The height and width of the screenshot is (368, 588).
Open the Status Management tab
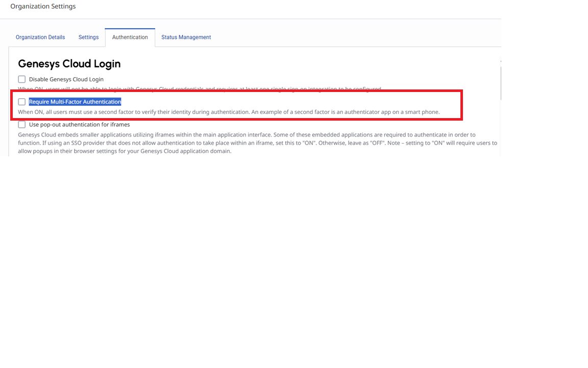click(186, 37)
